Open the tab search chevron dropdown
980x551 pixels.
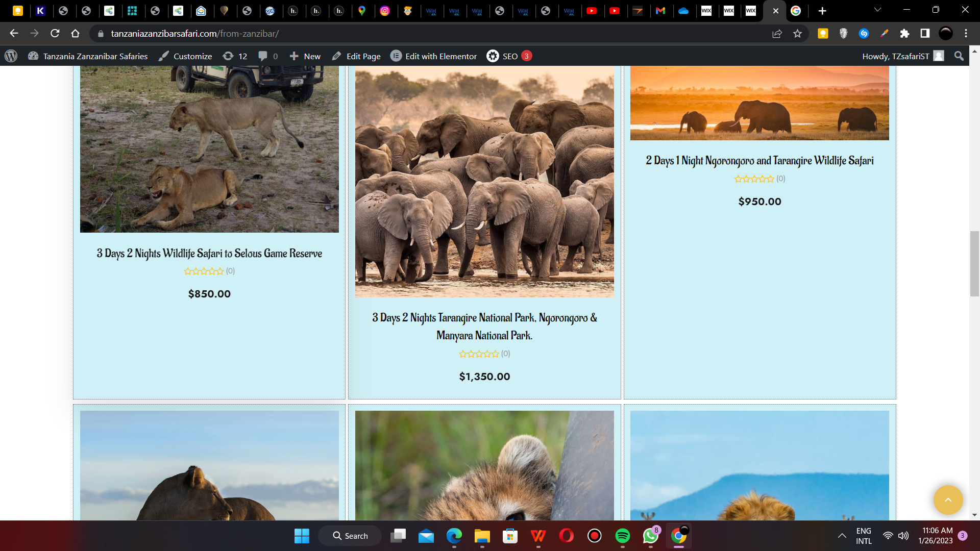coord(877,10)
